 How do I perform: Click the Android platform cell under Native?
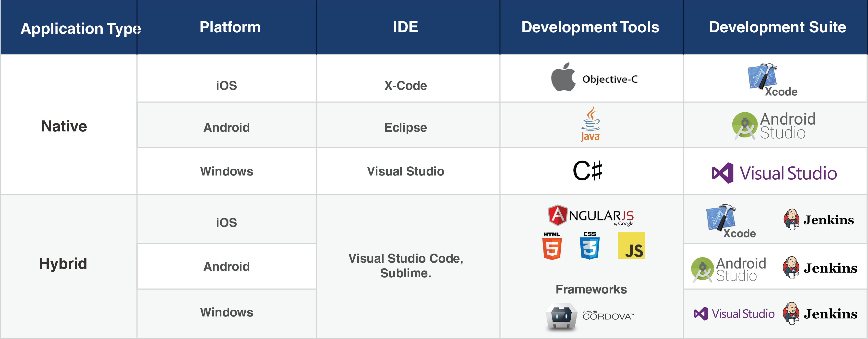click(227, 125)
